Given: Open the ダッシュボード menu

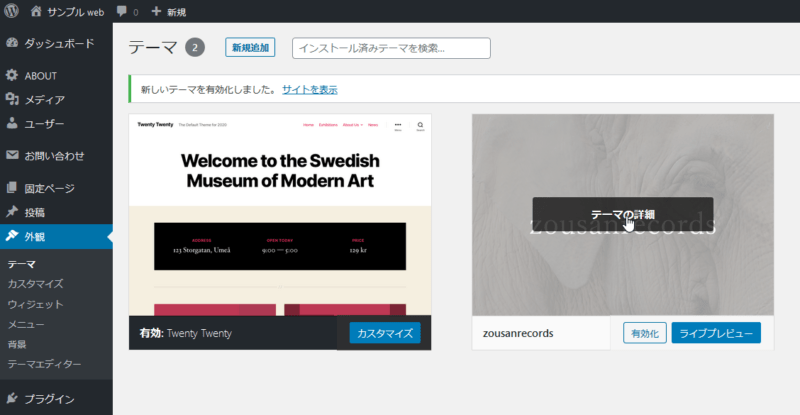Looking at the screenshot, I should pyautogui.click(x=58, y=43).
